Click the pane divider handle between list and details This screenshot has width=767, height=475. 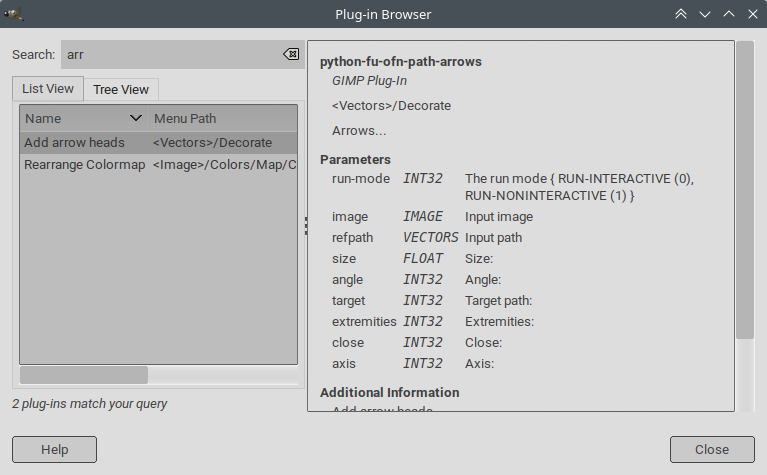click(x=305, y=227)
